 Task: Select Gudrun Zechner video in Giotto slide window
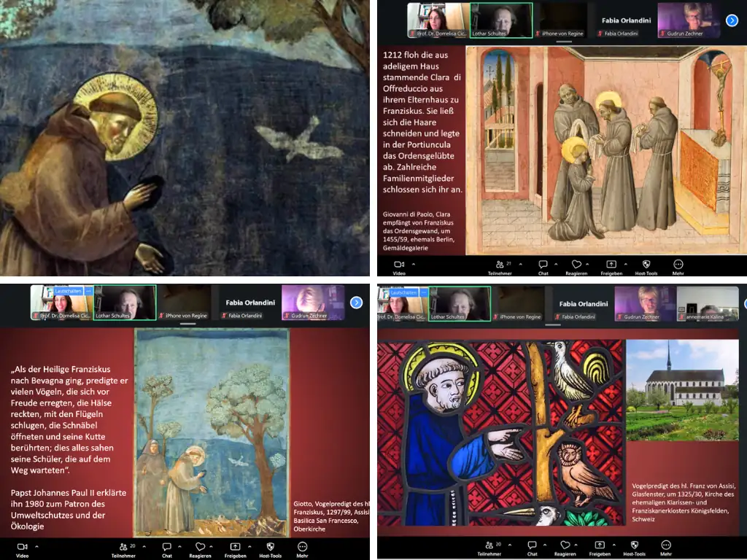tap(313, 303)
